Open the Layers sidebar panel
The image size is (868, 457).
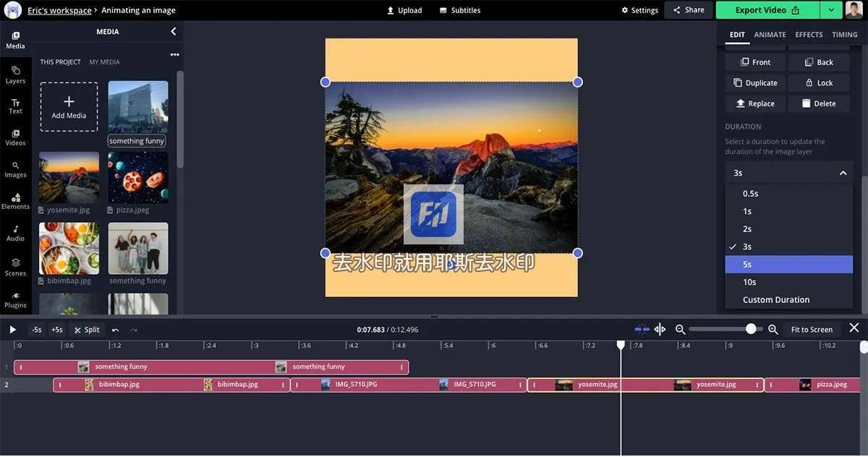point(15,74)
